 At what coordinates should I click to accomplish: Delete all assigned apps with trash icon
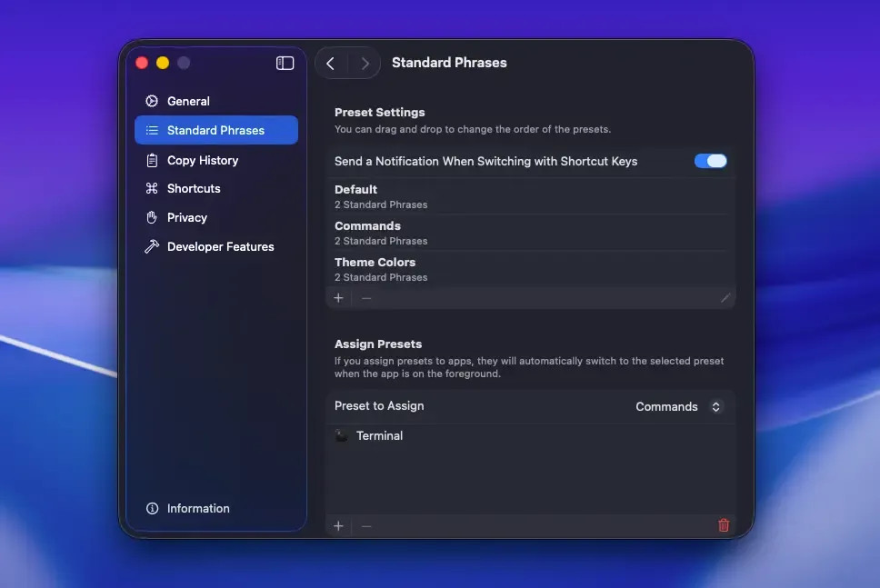pyautogui.click(x=724, y=525)
